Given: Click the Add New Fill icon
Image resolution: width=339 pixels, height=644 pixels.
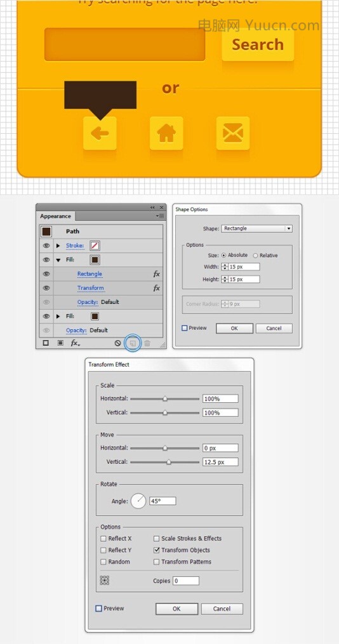Looking at the screenshot, I should [x=60, y=343].
